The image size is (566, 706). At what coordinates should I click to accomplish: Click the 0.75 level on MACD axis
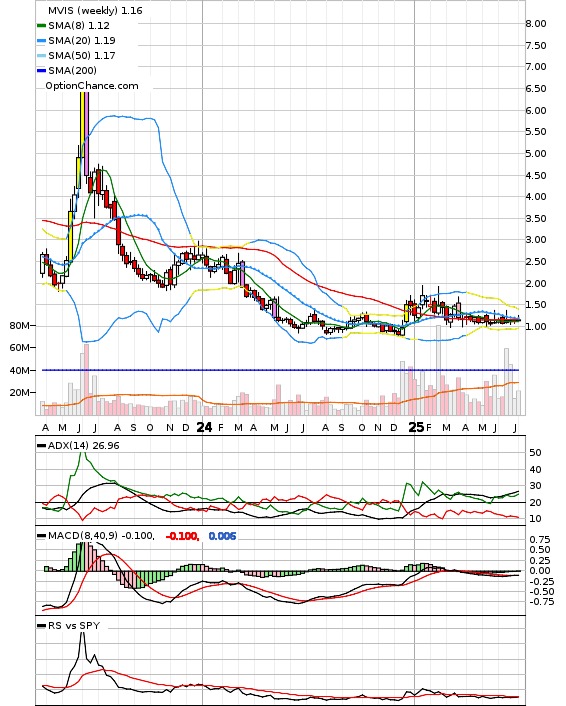pos(540,539)
